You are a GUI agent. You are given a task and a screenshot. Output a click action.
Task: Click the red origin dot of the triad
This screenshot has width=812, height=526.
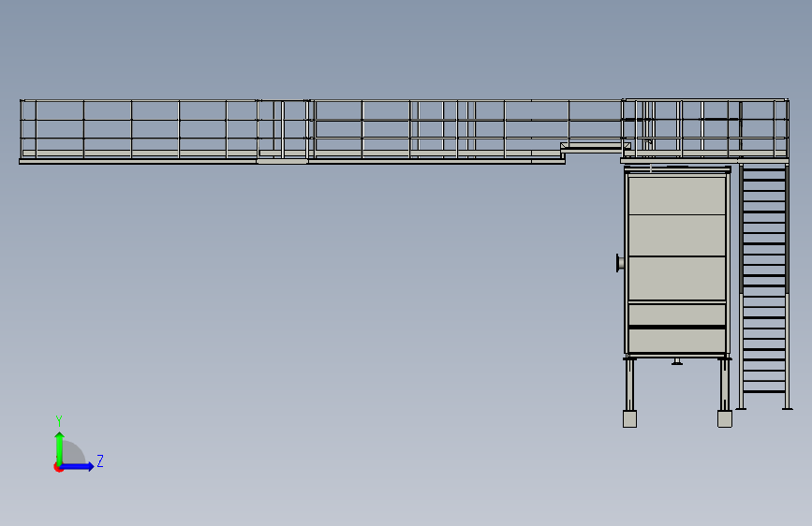(58, 467)
